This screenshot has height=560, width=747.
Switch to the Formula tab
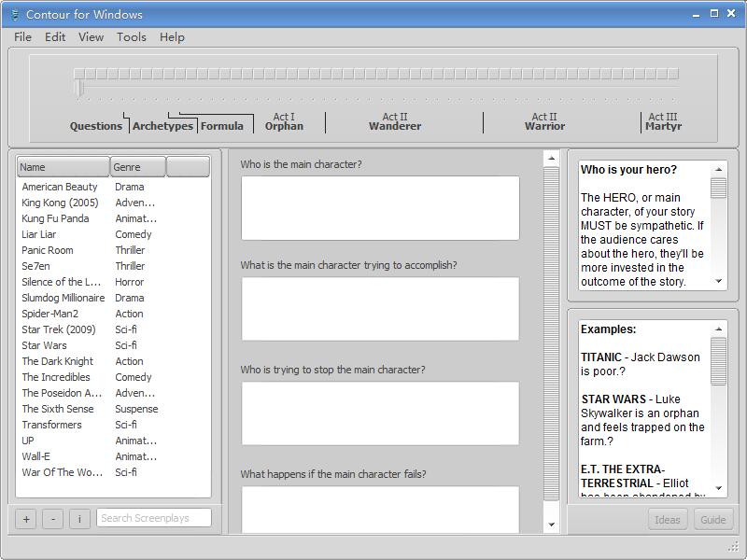pyautogui.click(x=223, y=125)
